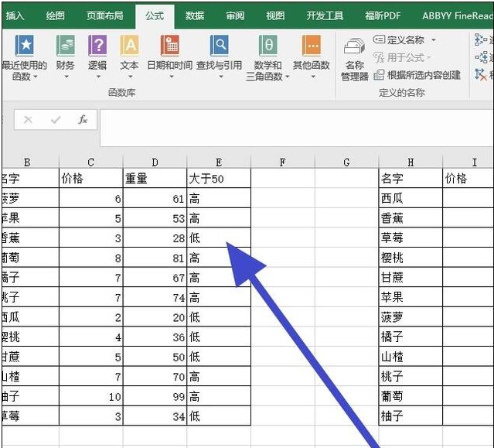Open the Foxit PDF (福昕PDF) tab
494x448 pixels.
coord(383,15)
